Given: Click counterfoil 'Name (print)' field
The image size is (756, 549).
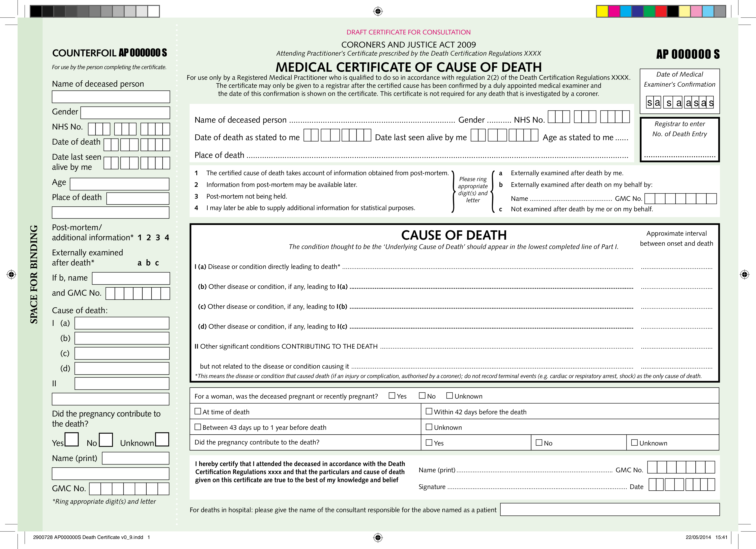Looking at the screenshot, I should (x=136, y=458).
